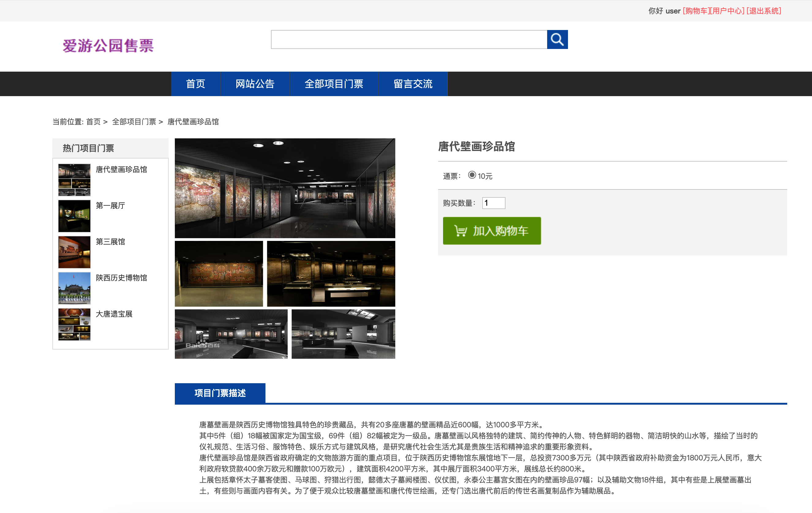Switch to the 首页 tab
This screenshot has height=513, width=812.
point(196,84)
